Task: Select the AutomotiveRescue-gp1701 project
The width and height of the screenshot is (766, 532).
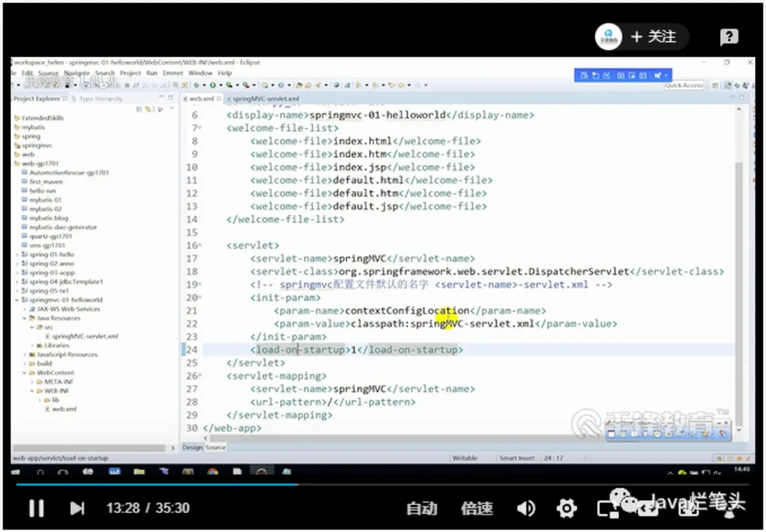Action: click(x=65, y=172)
